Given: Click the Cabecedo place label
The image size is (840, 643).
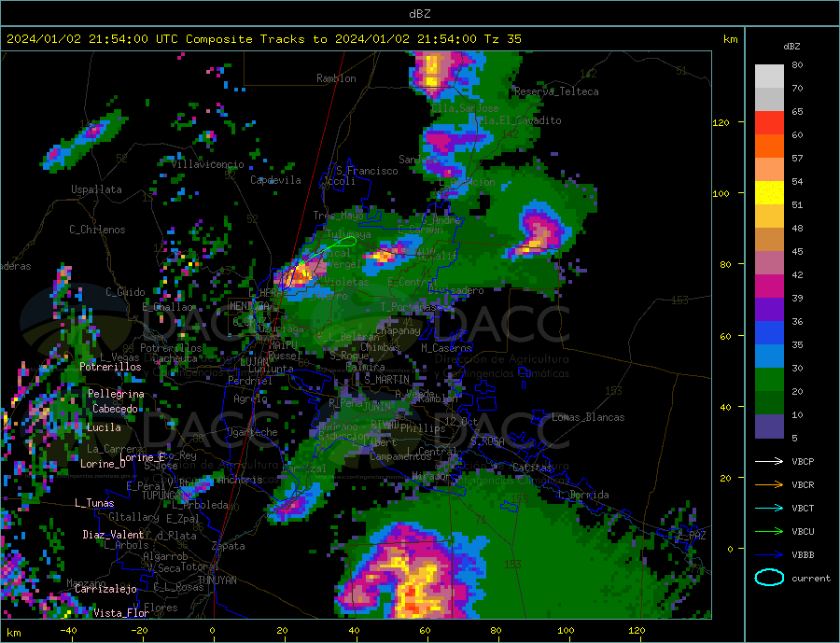Looking at the screenshot, I should tap(115, 409).
